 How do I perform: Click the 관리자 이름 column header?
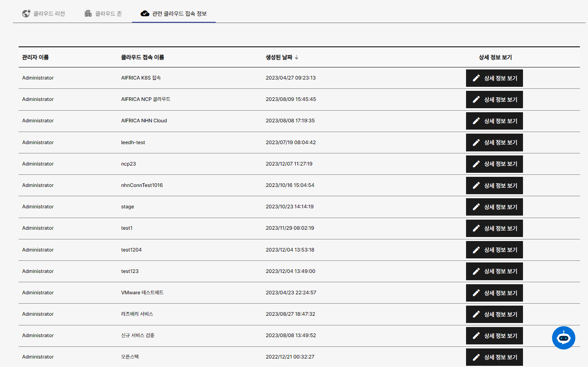(x=36, y=57)
